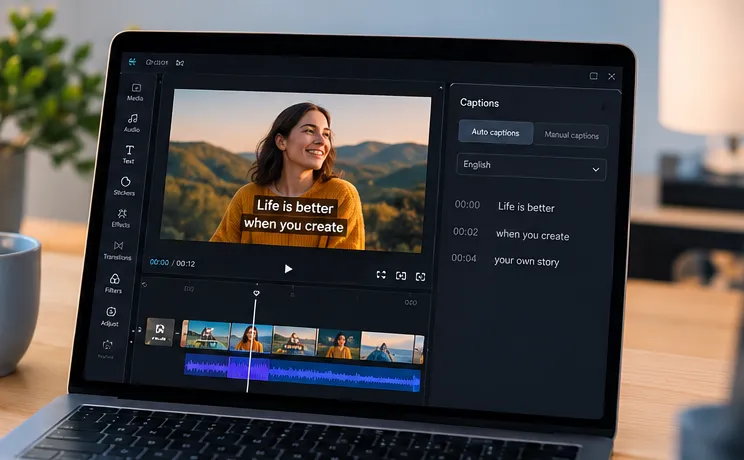The height and width of the screenshot is (460, 744).
Task: Open the Transitions panel
Action: click(x=118, y=250)
